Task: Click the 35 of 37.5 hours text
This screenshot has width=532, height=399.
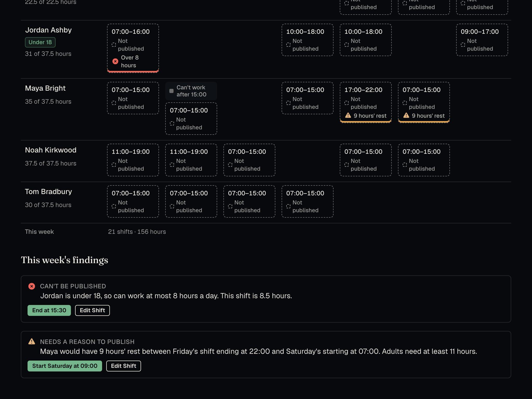Action: click(48, 102)
